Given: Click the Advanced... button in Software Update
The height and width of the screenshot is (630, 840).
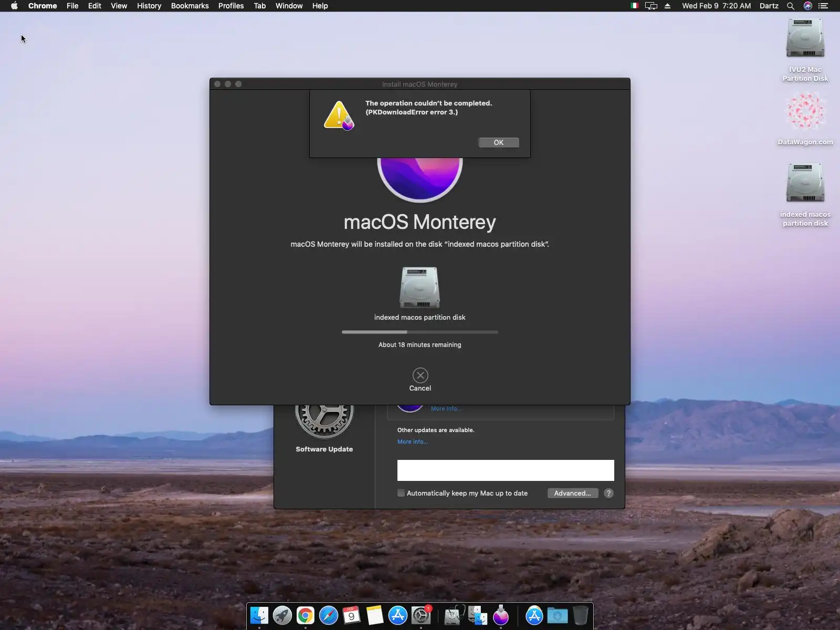Looking at the screenshot, I should click(572, 493).
